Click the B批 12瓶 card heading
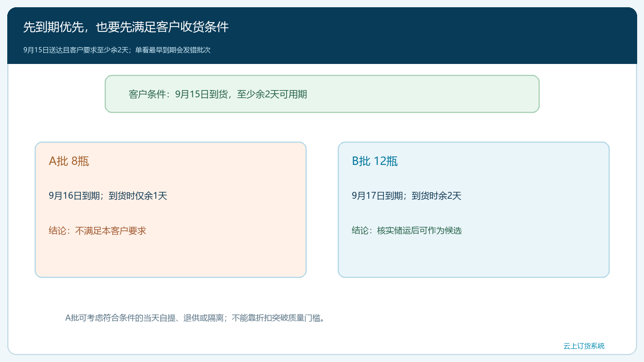Viewport: 644px width, 362px height. pos(375,161)
